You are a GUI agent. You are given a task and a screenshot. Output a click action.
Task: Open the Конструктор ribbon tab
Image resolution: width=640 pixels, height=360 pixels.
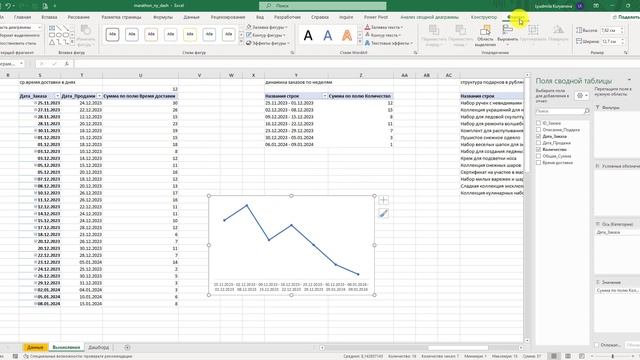click(x=484, y=17)
